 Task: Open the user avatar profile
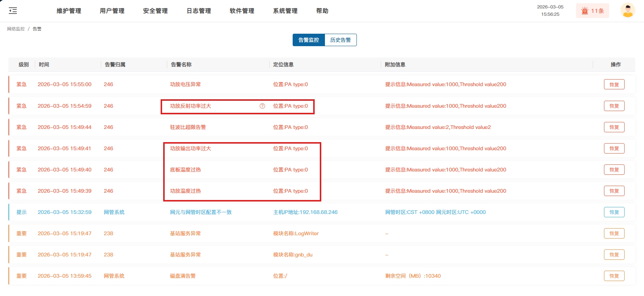coord(627,11)
